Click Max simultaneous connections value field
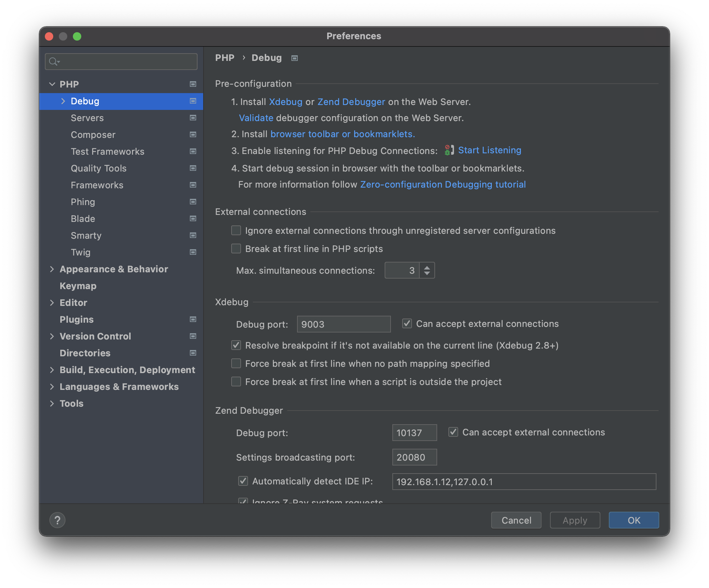The width and height of the screenshot is (709, 588). click(x=402, y=270)
